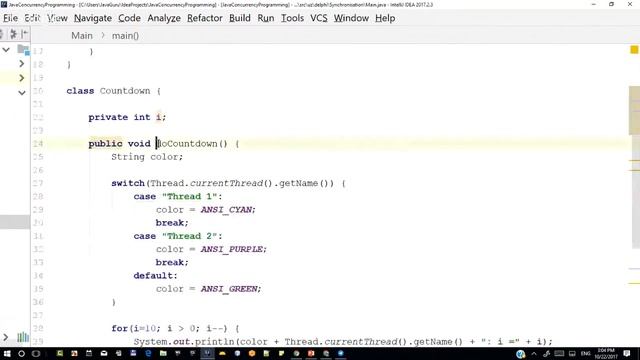Click the IntelliJ IDEA taskbar icon
Screen dimensions: 640x360
point(207,353)
